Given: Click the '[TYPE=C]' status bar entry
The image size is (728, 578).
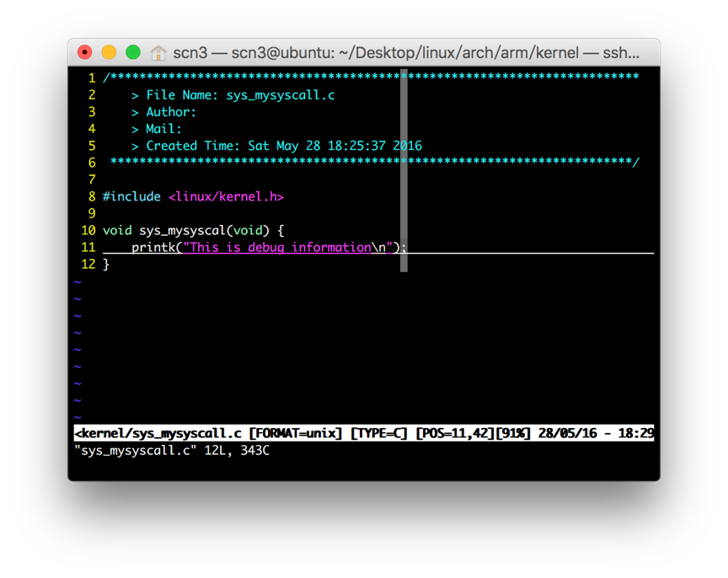Looking at the screenshot, I should coord(379,434).
